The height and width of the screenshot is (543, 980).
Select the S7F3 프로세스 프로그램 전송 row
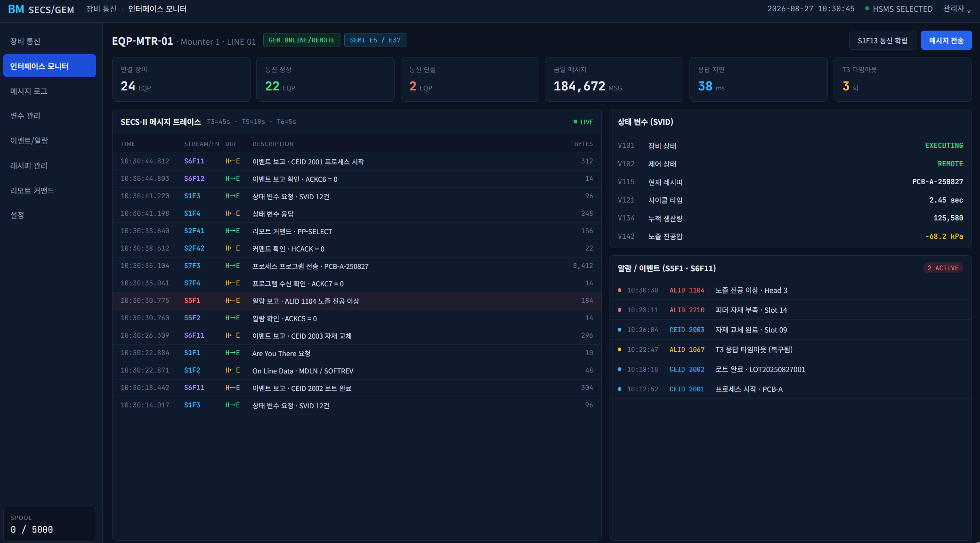click(x=357, y=266)
